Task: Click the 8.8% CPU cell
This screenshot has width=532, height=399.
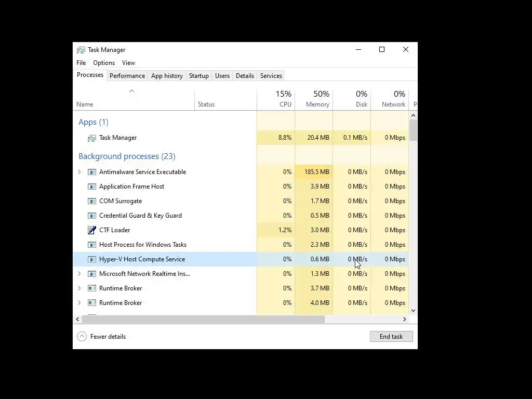Action: (x=276, y=138)
